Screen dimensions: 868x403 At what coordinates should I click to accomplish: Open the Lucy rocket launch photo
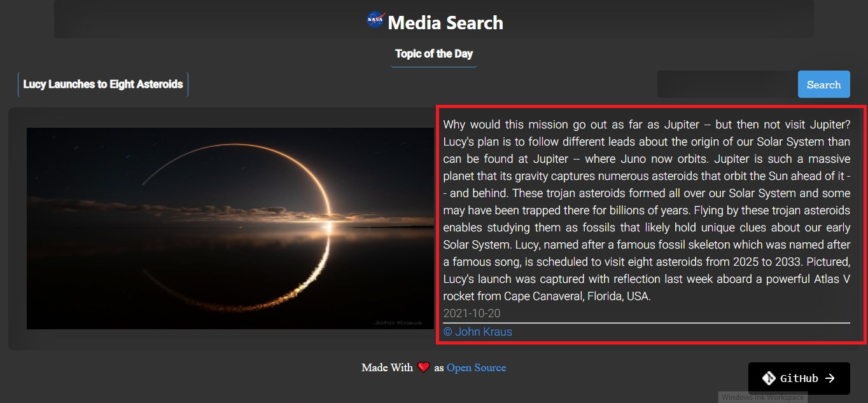tap(230, 229)
